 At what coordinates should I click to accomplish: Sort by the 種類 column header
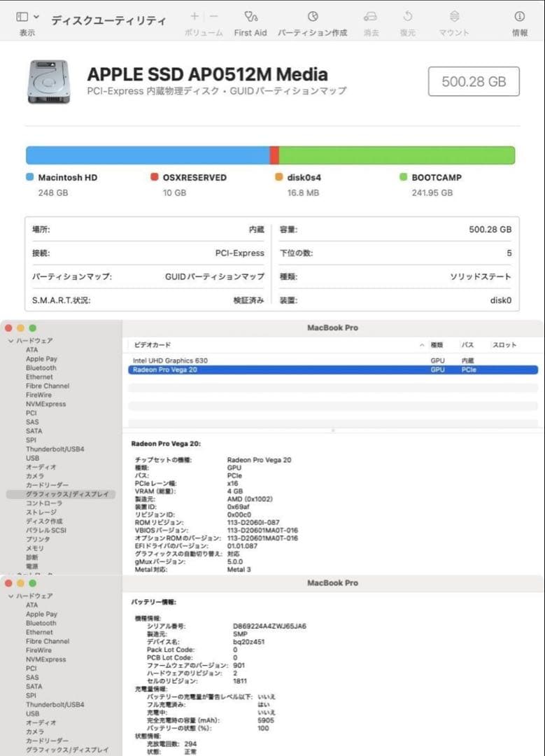(437, 345)
